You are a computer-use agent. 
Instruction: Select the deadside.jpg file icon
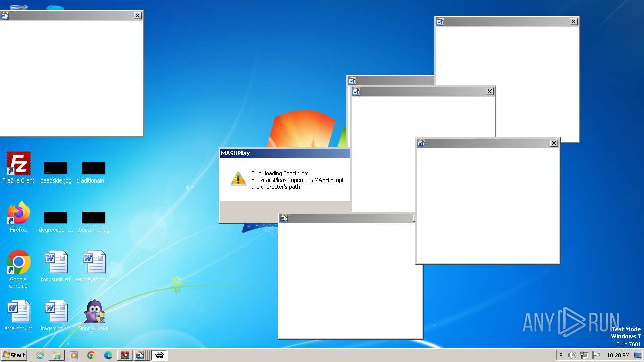[56, 172]
